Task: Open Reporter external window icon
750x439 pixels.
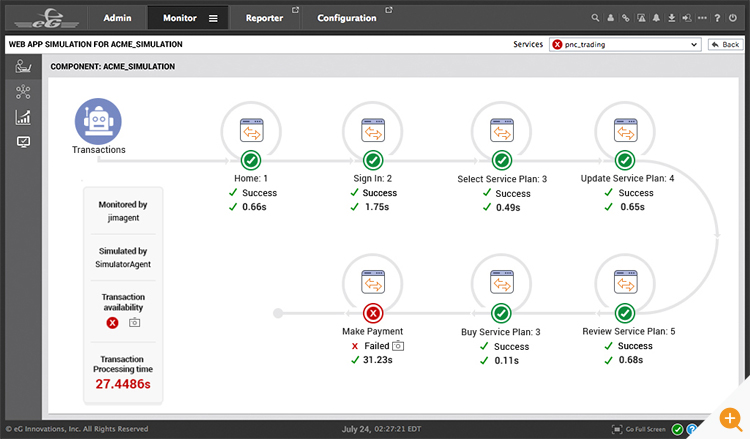Action: 296,10
